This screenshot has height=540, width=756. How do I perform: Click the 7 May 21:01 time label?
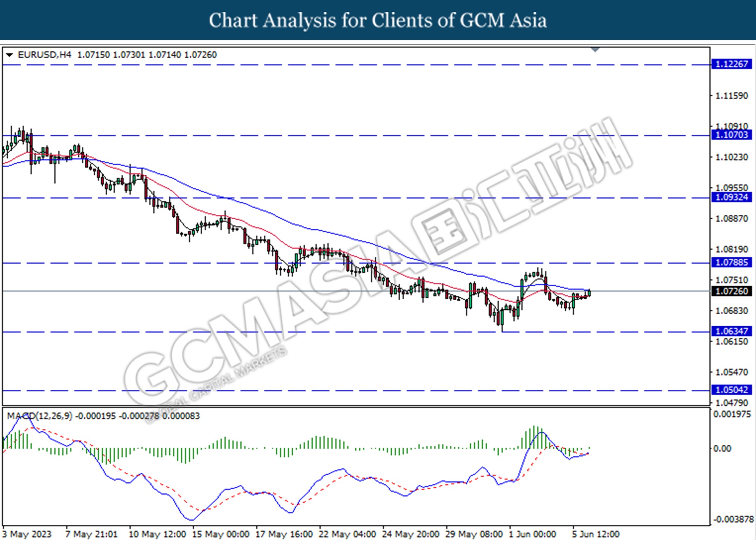tap(91, 534)
